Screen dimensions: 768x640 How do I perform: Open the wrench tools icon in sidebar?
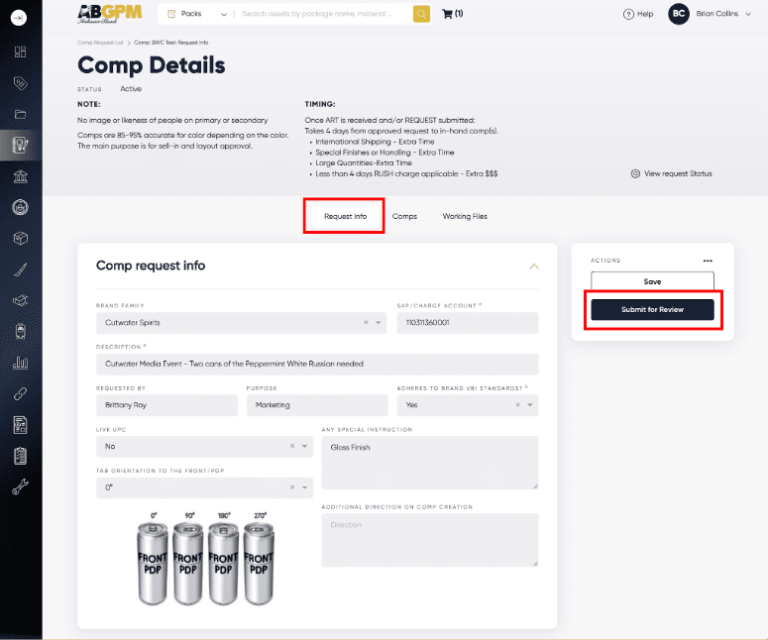tap(20, 487)
